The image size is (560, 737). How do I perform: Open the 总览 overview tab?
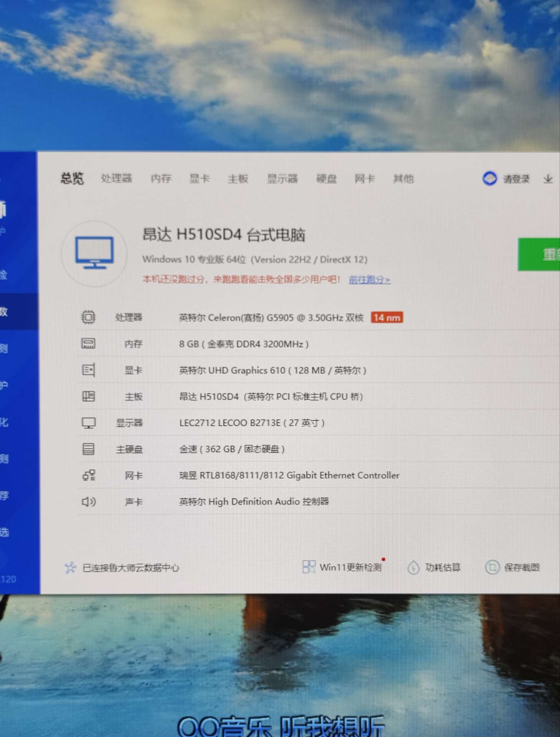[x=72, y=178]
